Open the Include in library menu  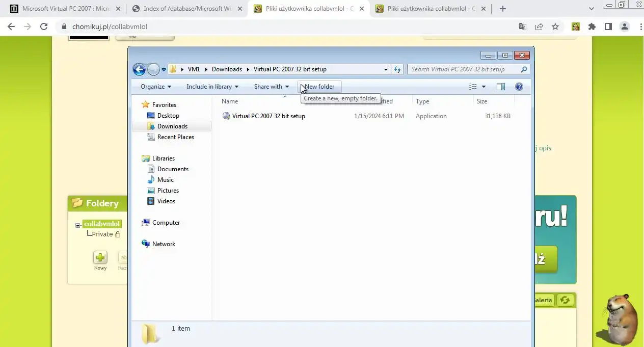(x=212, y=87)
